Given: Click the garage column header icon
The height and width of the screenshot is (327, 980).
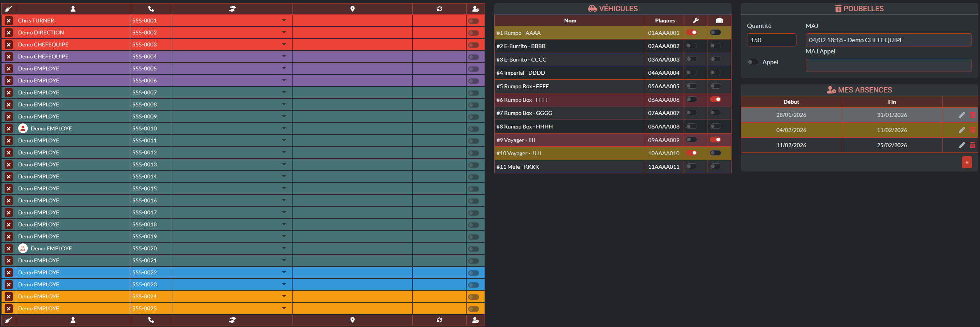Looking at the screenshot, I should tap(719, 21).
